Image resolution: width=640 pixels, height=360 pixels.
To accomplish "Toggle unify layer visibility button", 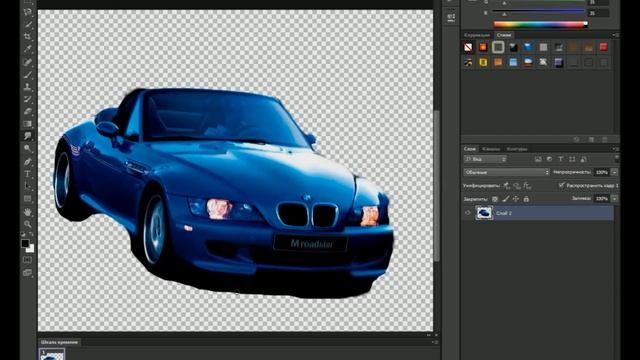I will (517, 186).
